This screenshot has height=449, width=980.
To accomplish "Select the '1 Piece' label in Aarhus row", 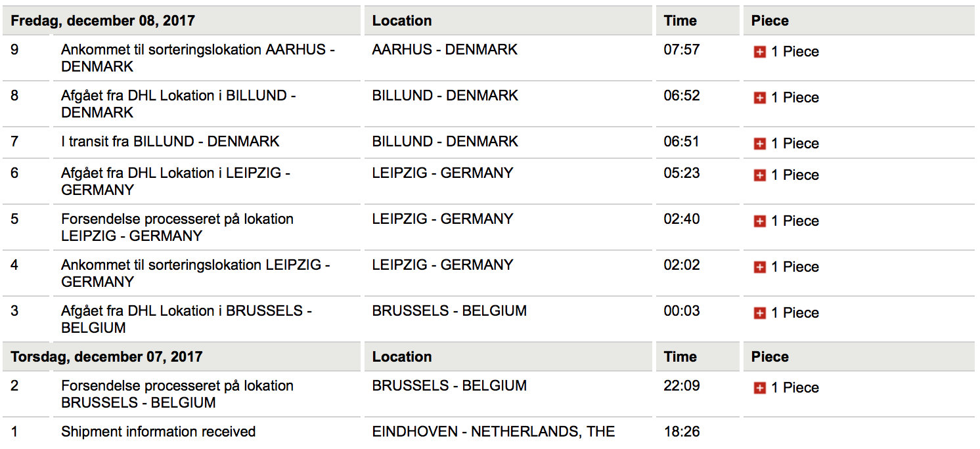I will 795,52.
